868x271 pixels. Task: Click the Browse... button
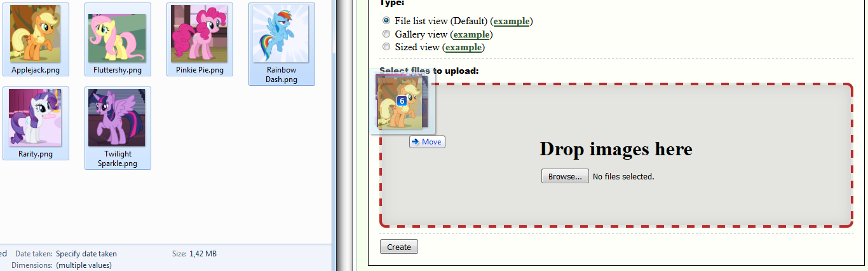pos(565,176)
